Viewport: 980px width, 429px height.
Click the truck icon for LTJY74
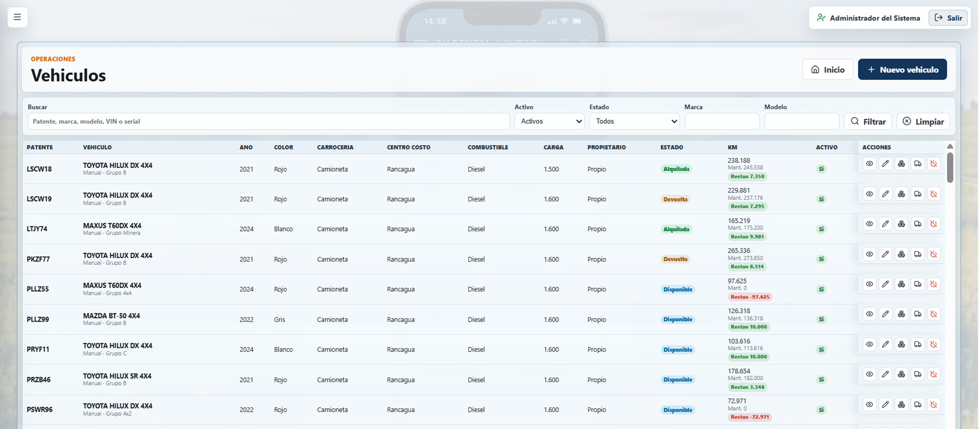(x=918, y=224)
